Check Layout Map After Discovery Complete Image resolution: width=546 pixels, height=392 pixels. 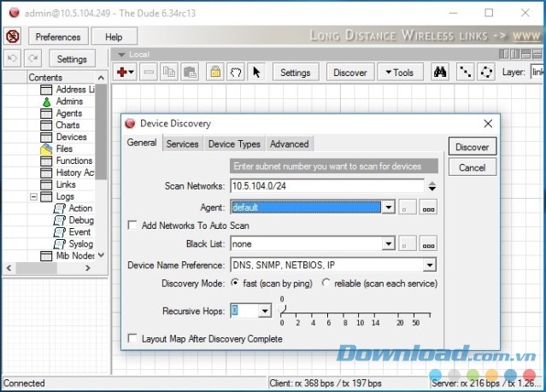(132, 339)
